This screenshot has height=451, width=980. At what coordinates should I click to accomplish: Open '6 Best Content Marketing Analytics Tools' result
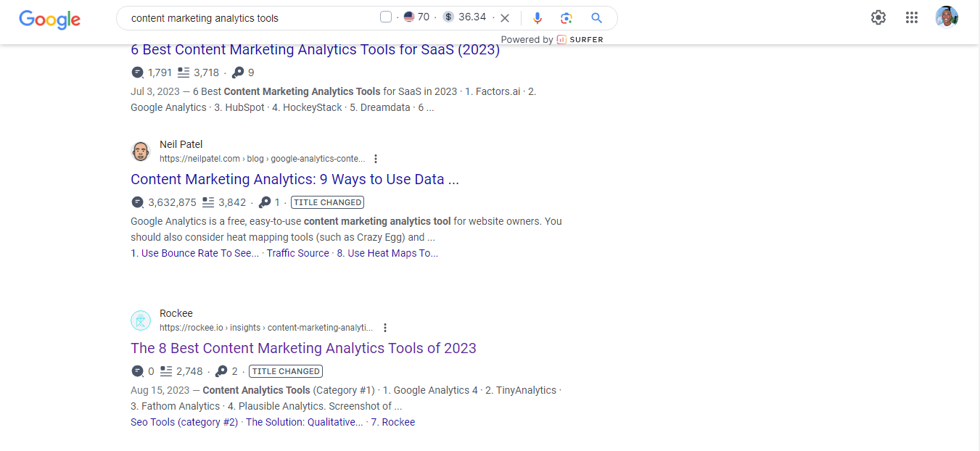(315, 50)
